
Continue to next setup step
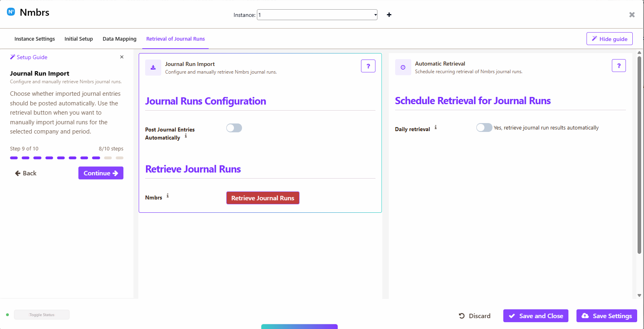101,173
